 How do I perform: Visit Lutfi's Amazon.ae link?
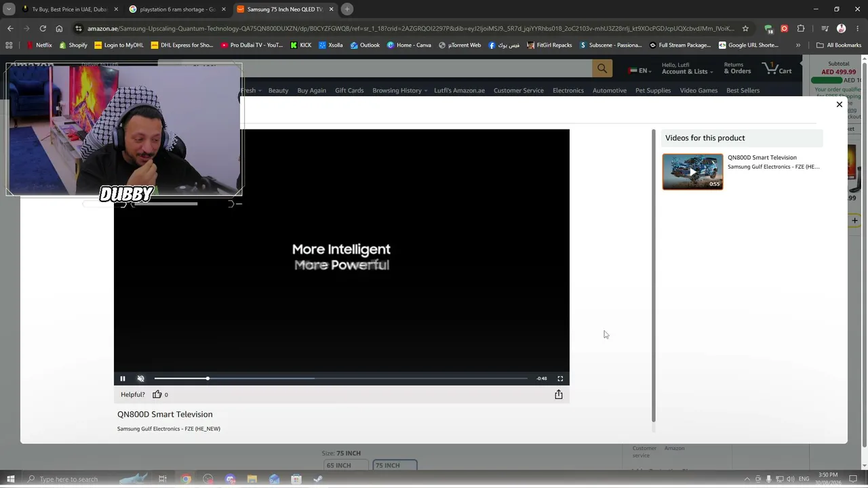[x=459, y=90]
